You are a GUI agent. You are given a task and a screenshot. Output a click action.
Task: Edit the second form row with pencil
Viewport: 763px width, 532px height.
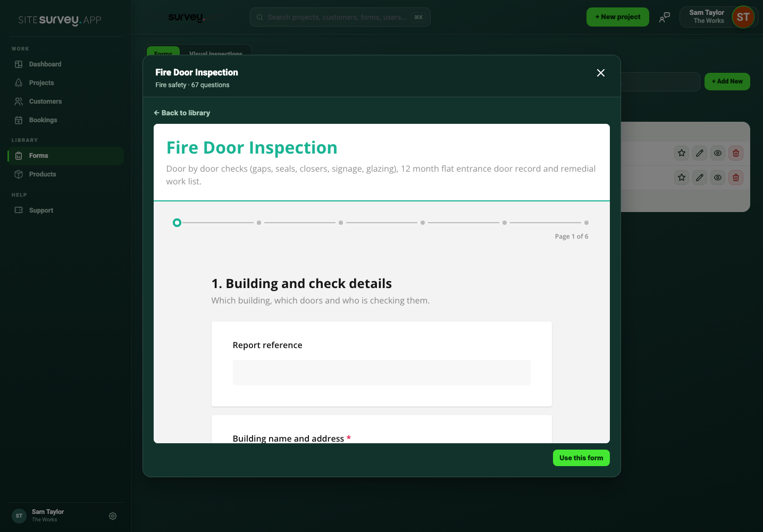coord(700,178)
